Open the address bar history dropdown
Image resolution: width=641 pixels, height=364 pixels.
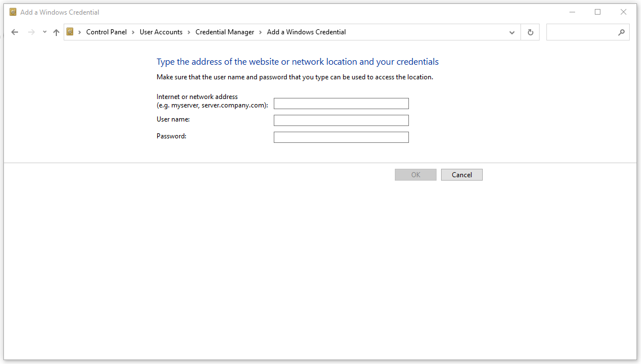512,32
